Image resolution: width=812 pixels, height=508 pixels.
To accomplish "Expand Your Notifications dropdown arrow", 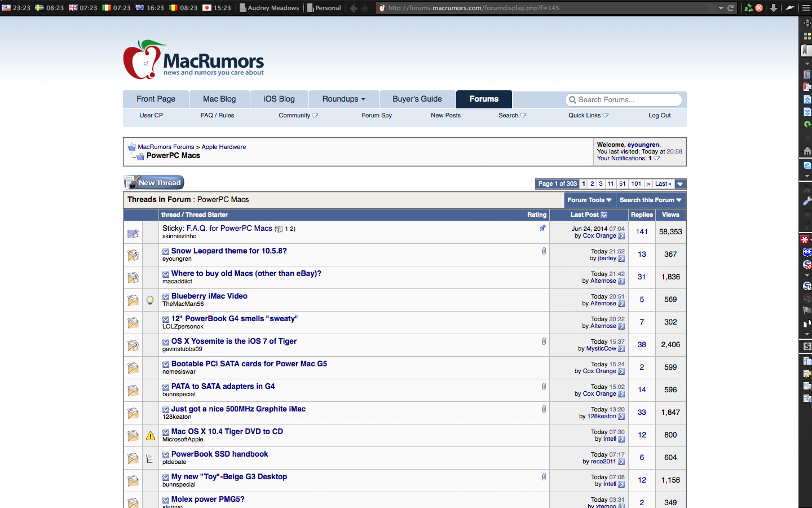I will pyautogui.click(x=657, y=159).
